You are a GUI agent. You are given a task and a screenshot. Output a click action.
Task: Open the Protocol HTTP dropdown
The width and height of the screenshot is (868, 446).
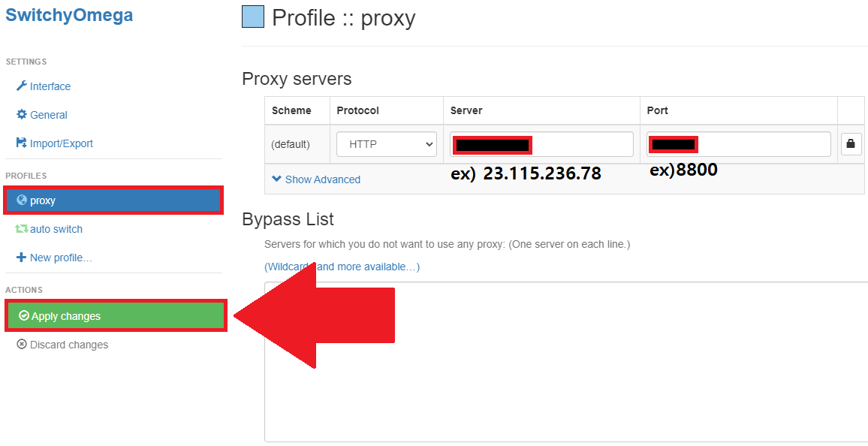[x=387, y=144]
